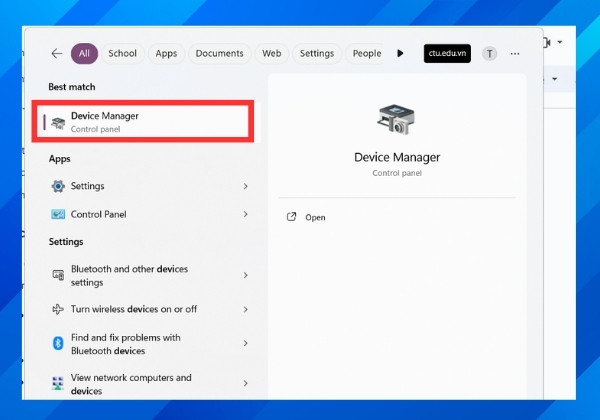Expand Find and fix Bluetooth problems chevron
600x420 pixels.
pos(246,343)
